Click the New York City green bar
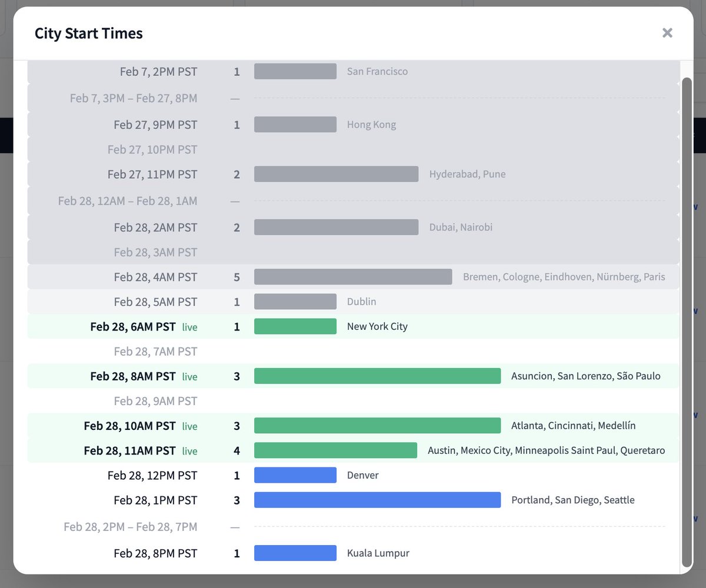Viewport: 706px width, 588px height. (x=295, y=326)
